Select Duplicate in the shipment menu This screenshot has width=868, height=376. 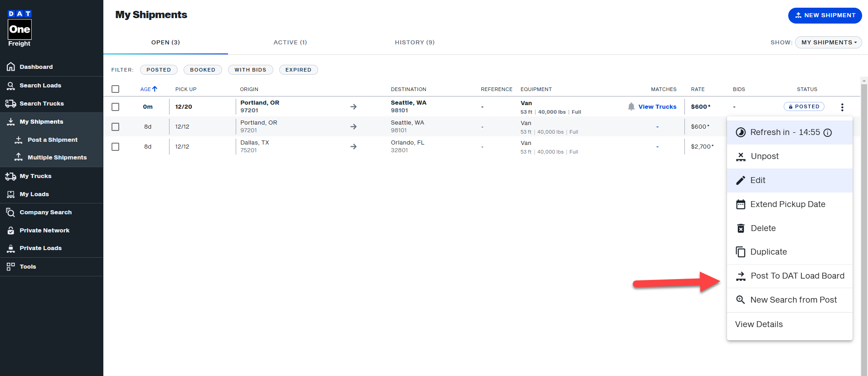point(790,252)
